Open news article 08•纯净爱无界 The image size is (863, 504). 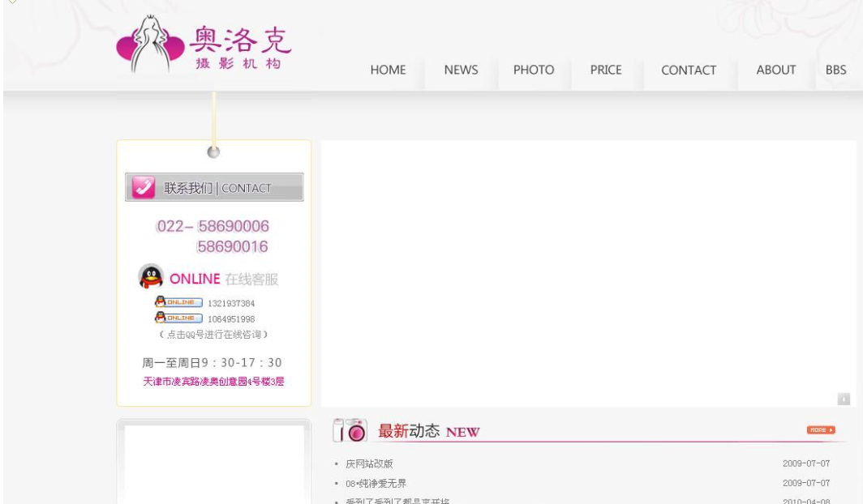[x=376, y=484]
